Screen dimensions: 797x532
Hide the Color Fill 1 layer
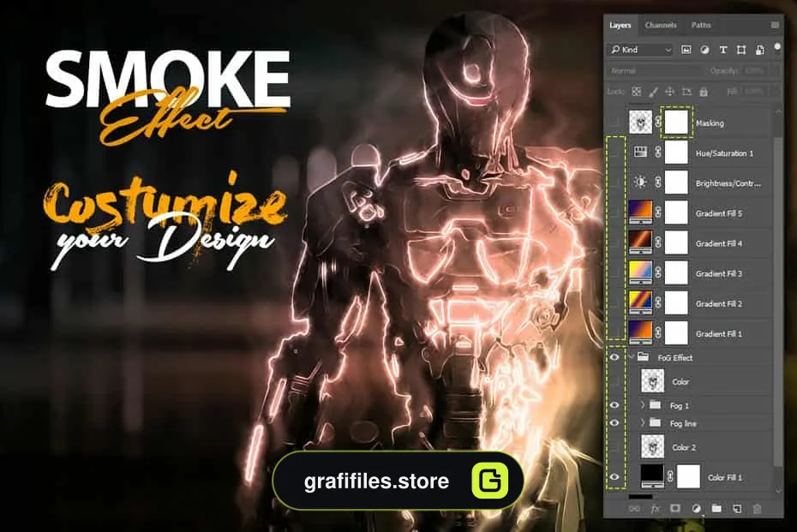point(614,477)
